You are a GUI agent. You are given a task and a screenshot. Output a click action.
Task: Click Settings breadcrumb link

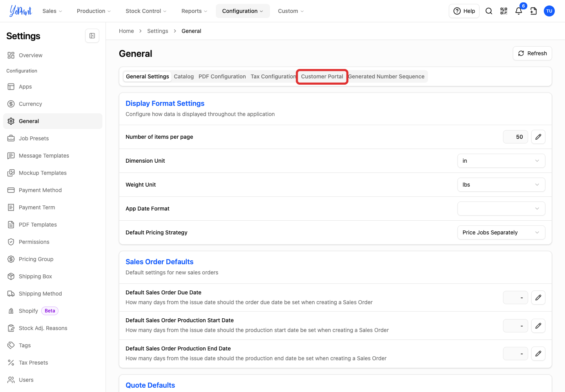click(158, 31)
